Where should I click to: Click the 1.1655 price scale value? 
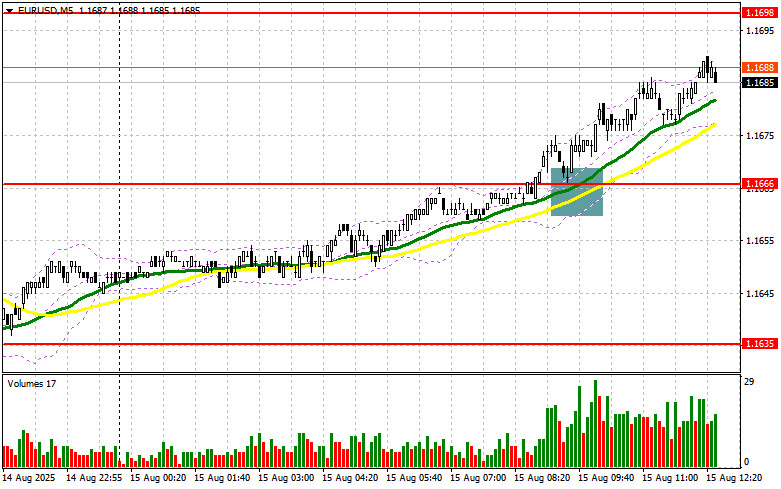[x=760, y=241]
